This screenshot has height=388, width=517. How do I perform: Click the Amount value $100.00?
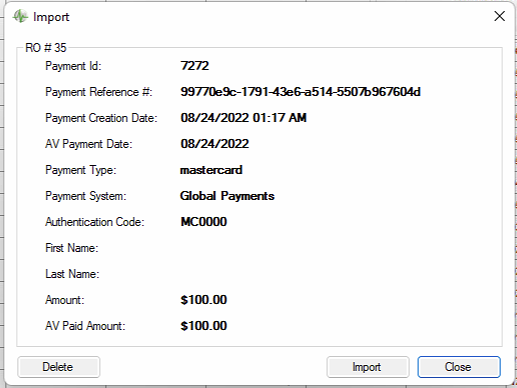[204, 300]
